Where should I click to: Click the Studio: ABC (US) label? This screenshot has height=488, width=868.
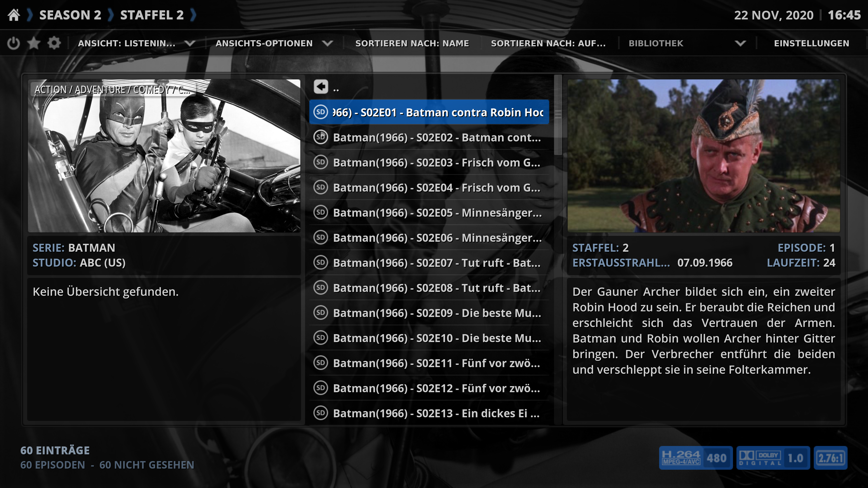point(79,263)
